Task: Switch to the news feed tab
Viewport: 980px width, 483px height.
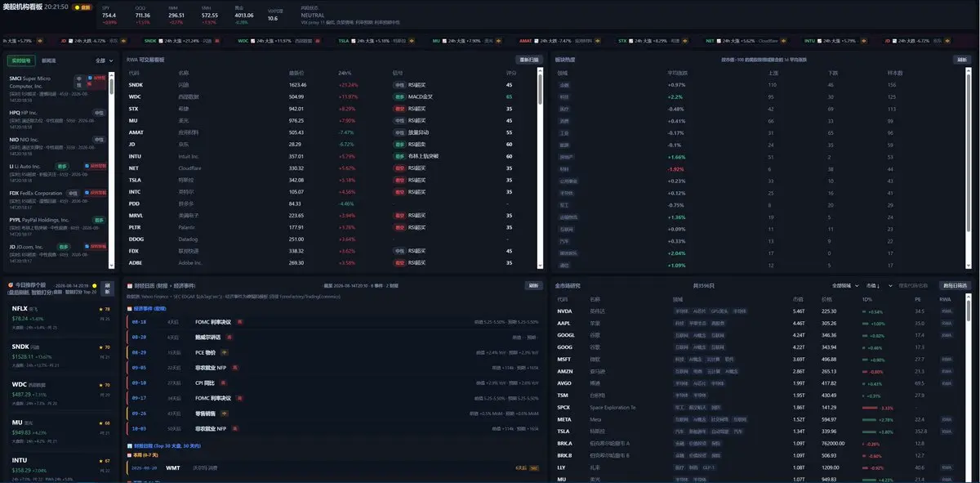Action: point(49,60)
